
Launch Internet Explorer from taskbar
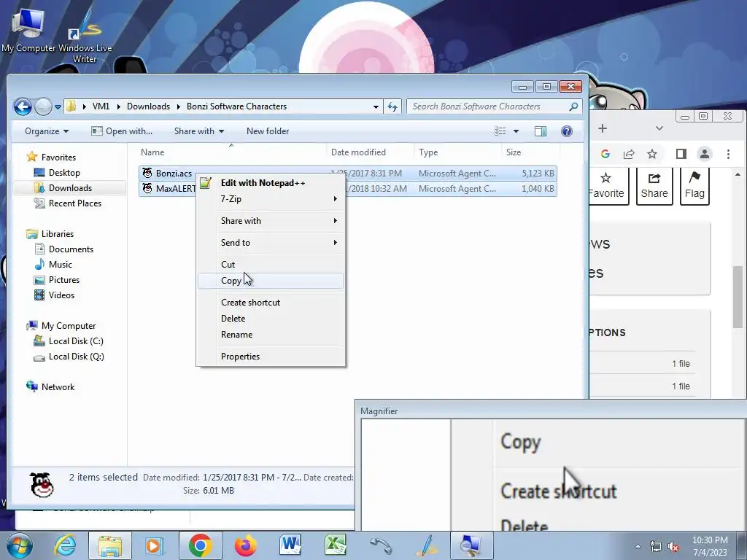tap(65, 545)
